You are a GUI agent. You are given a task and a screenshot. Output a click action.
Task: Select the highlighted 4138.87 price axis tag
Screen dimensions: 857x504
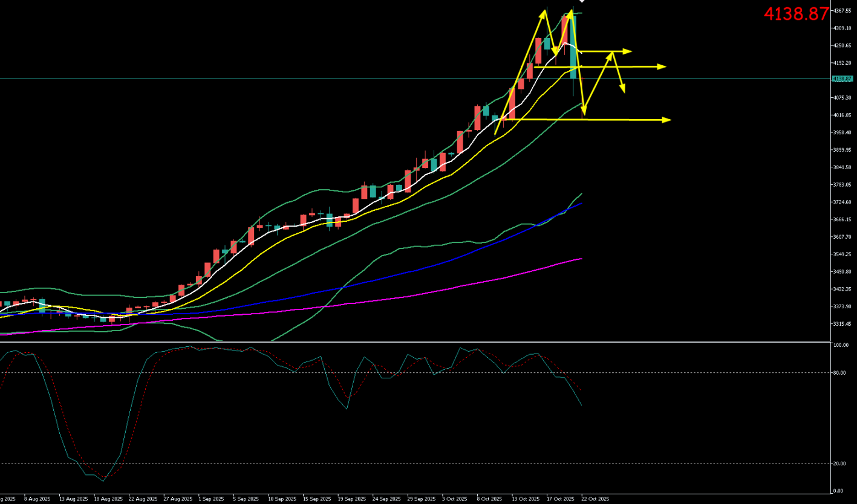coord(842,79)
